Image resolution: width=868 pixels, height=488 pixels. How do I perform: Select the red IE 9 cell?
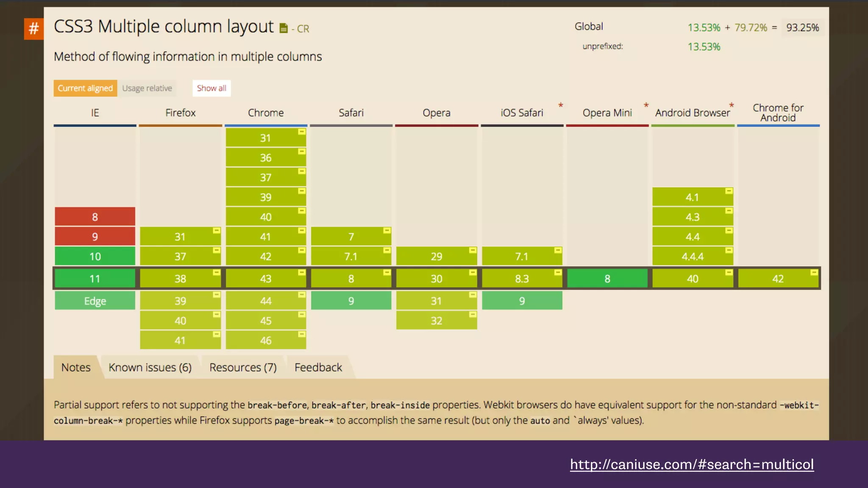coord(95,236)
